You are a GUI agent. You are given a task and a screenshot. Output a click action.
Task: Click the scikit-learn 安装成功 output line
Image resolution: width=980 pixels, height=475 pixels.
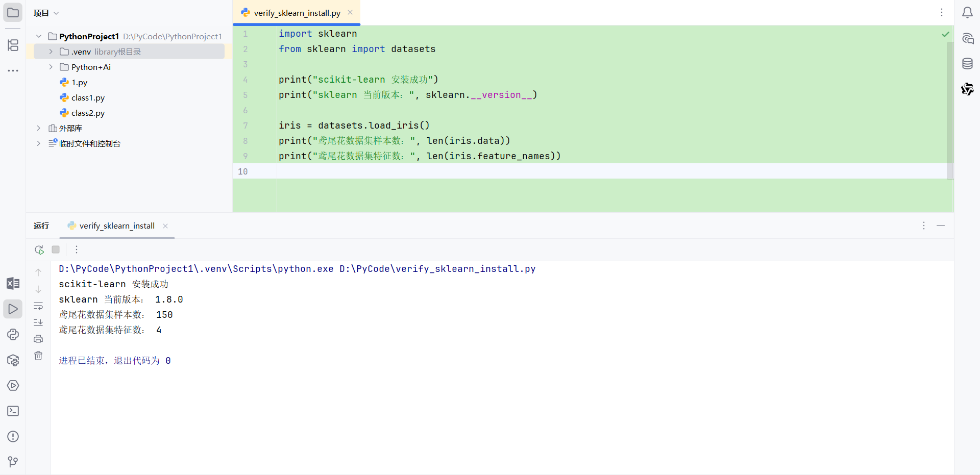pyautogui.click(x=113, y=284)
